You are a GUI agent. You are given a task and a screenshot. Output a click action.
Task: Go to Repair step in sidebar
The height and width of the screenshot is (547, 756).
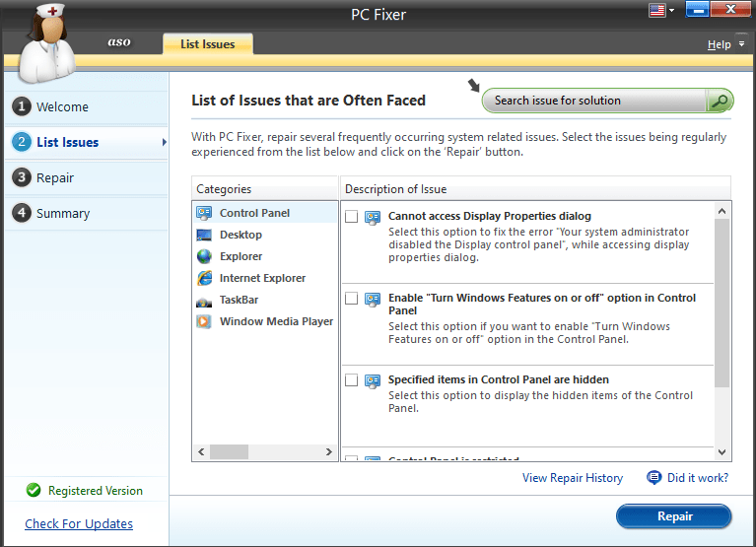(87, 177)
